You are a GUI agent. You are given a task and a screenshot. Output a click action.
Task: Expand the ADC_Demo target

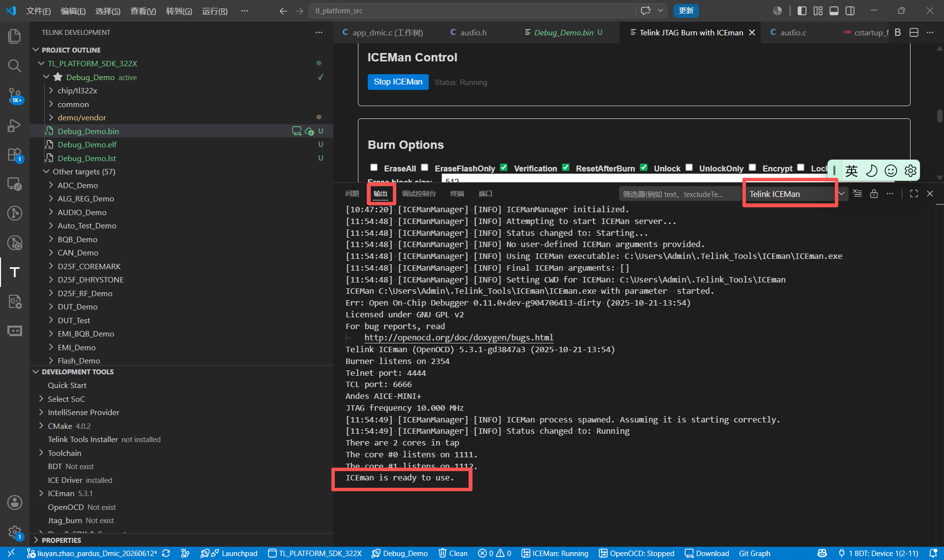point(51,185)
